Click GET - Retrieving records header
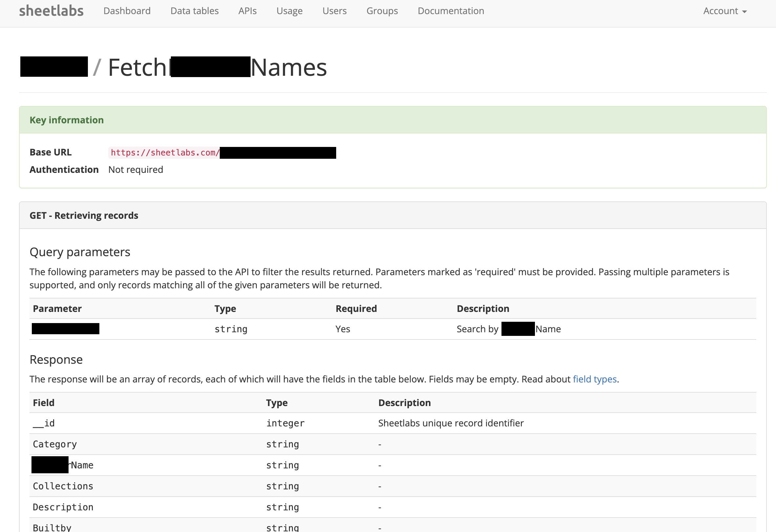Viewport: 776px width, 532px height. [x=393, y=215]
